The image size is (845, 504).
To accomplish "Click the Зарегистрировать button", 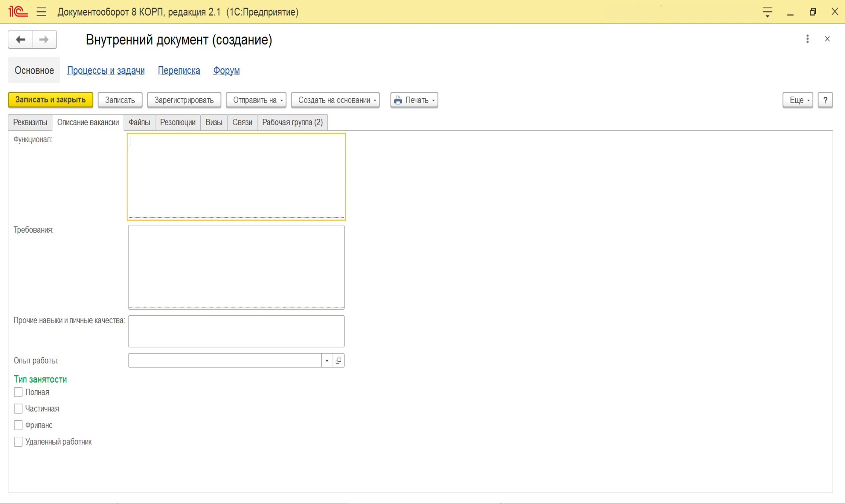I will pos(184,100).
